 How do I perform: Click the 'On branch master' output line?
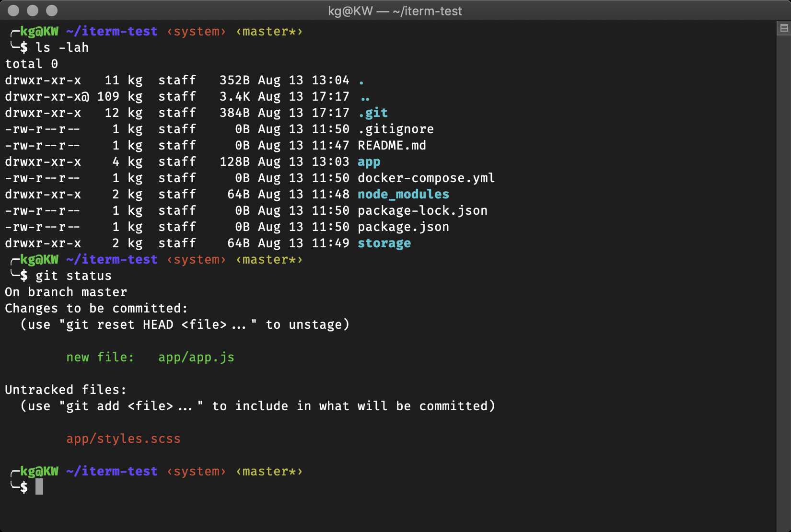66,292
